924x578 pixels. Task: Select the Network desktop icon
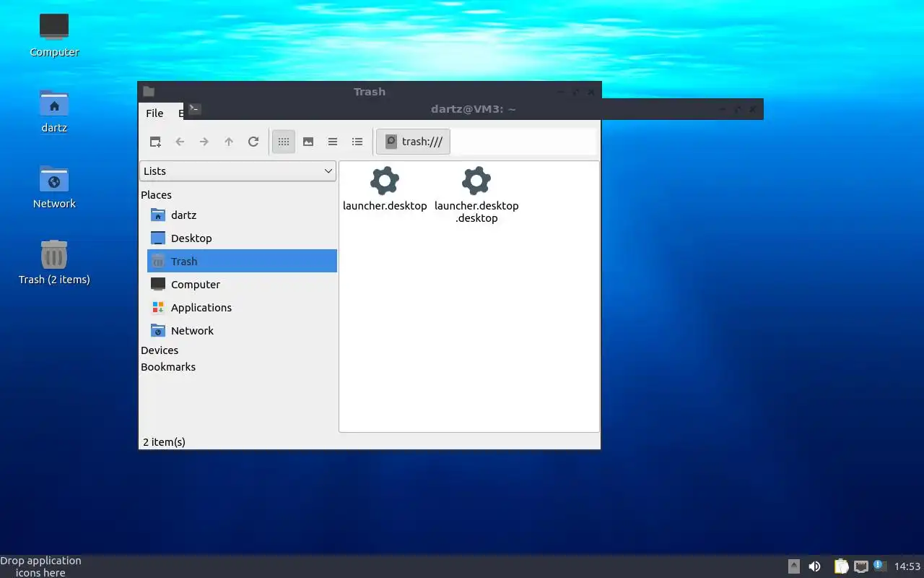click(54, 186)
